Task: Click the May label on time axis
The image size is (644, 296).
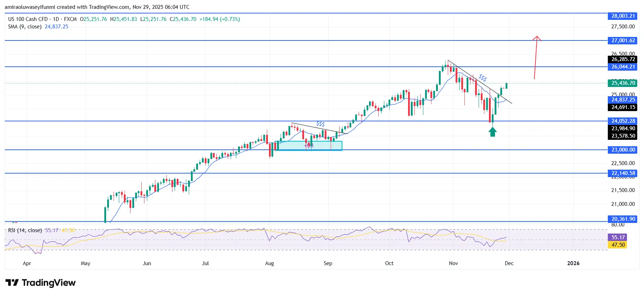Action: (86, 263)
